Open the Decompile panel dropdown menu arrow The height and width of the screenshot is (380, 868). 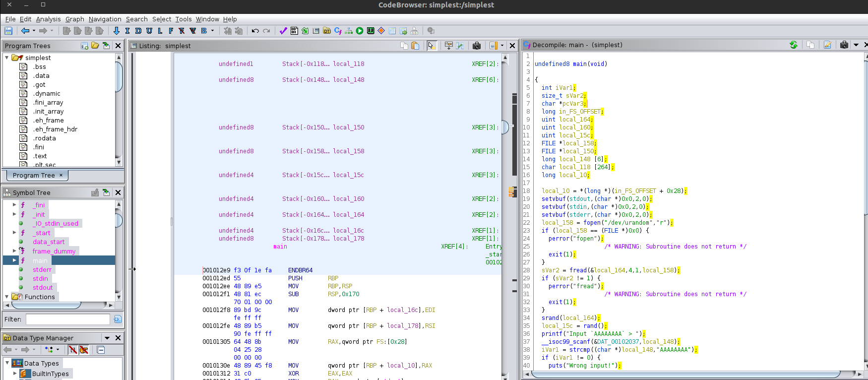(x=856, y=45)
